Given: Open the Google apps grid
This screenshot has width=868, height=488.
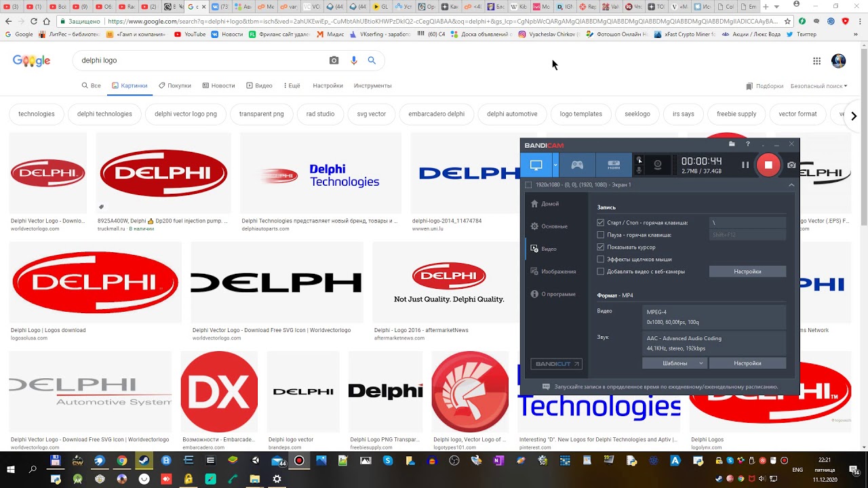Looking at the screenshot, I should tap(817, 61).
